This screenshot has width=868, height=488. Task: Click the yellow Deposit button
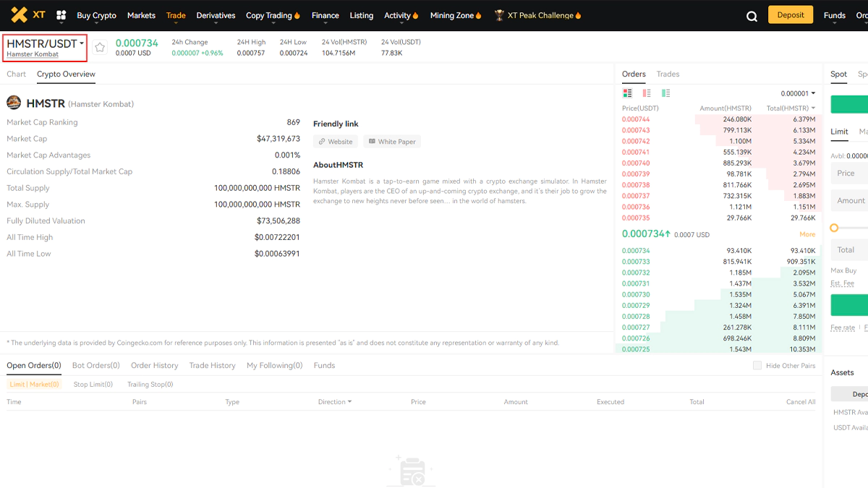click(790, 15)
